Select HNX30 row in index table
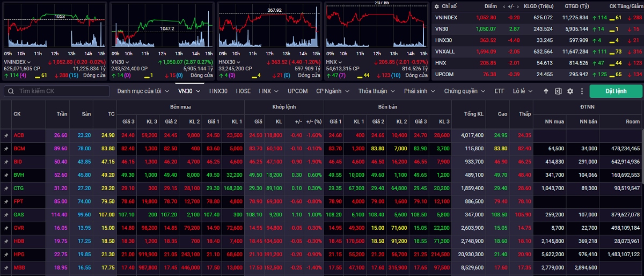Image resolution: width=644 pixels, height=276 pixels. (537, 40)
